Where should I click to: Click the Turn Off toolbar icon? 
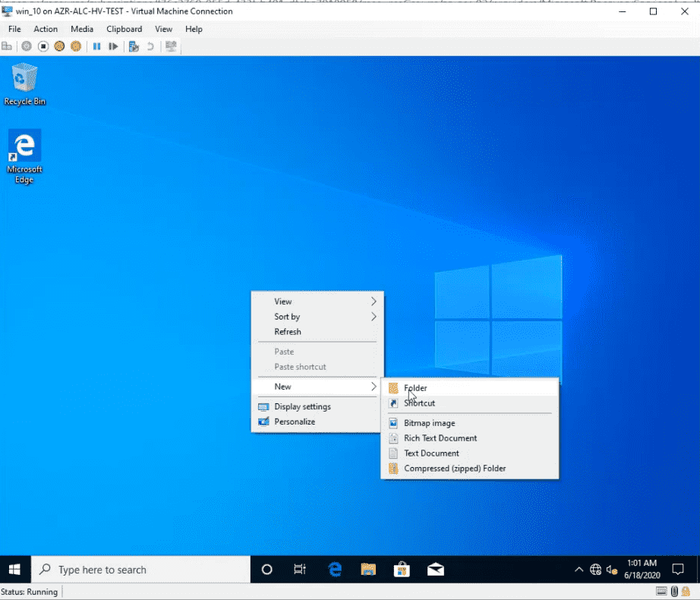43,46
